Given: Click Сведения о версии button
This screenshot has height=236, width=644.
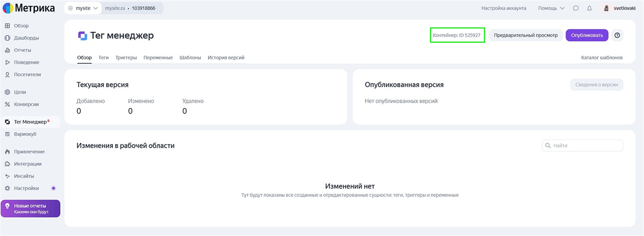Looking at the screenshot, I should point(597,85).
